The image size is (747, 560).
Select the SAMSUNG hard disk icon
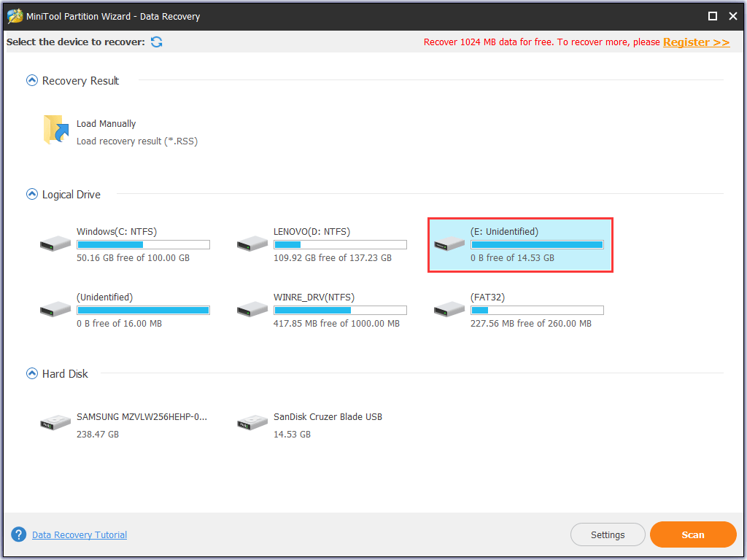(55, 422)
